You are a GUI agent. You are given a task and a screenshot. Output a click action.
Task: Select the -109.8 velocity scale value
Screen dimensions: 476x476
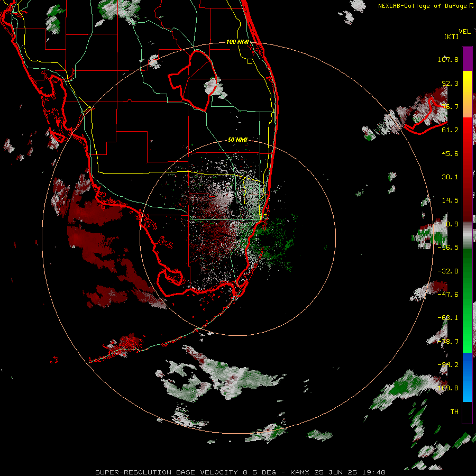point(446,388)
